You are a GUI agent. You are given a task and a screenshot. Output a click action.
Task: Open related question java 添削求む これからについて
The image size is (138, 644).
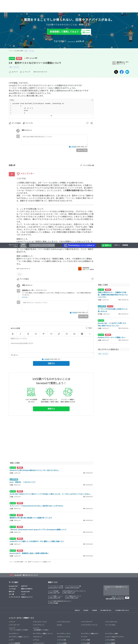(23, 482)
